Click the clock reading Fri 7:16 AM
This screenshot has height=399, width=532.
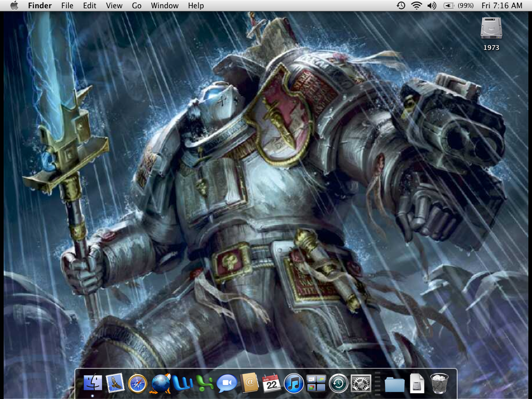(x=502, y=5)
